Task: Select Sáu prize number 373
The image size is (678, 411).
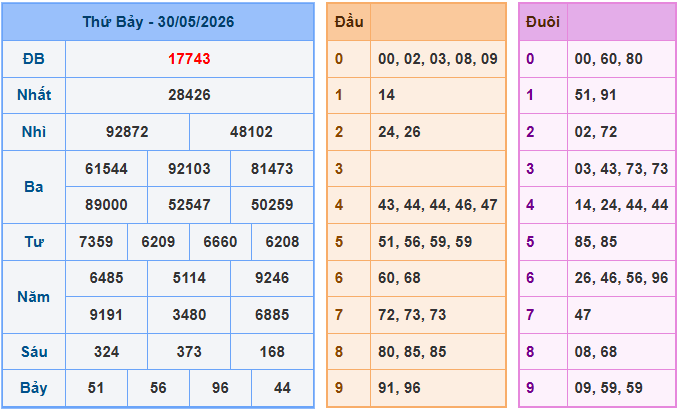Action: (x=189, y=352)
